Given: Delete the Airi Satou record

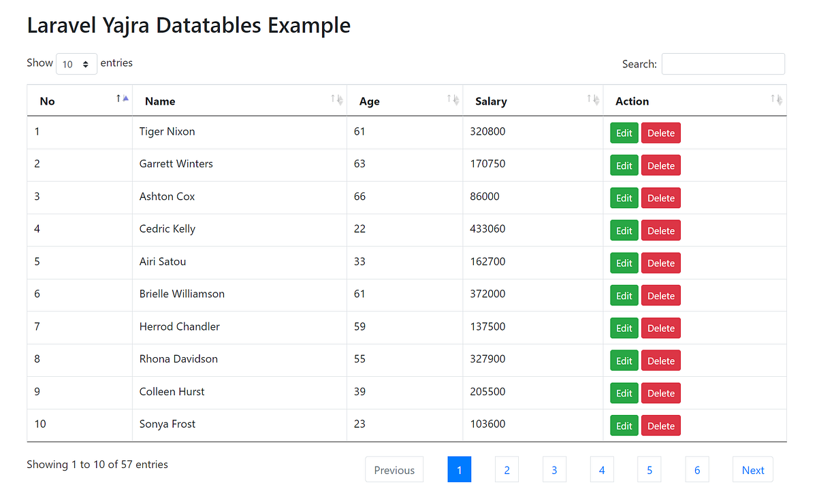Looking at the screenshot, I should point(661,263).
